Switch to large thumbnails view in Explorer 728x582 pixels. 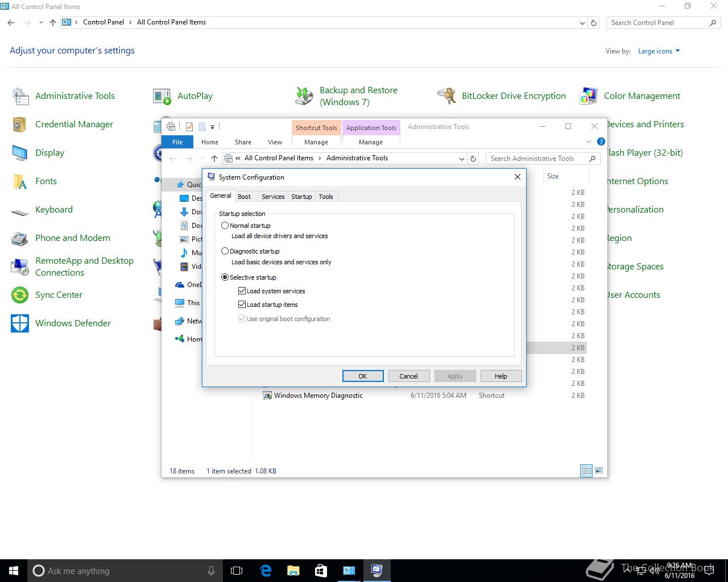(598, 471)
